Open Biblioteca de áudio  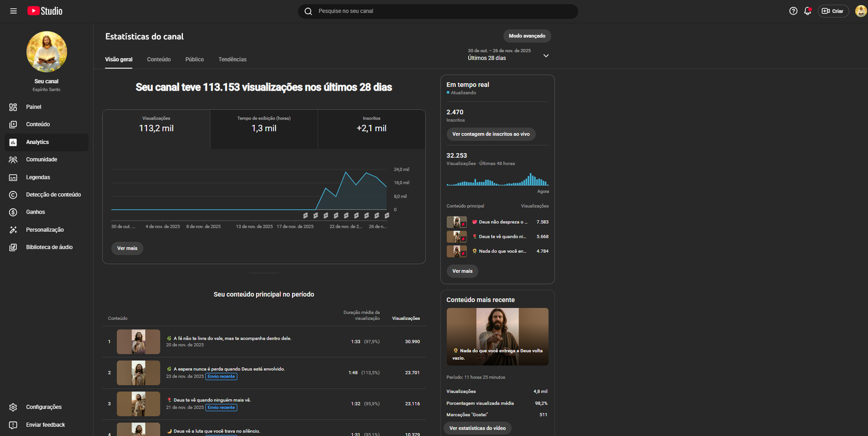tap(49, 247)
